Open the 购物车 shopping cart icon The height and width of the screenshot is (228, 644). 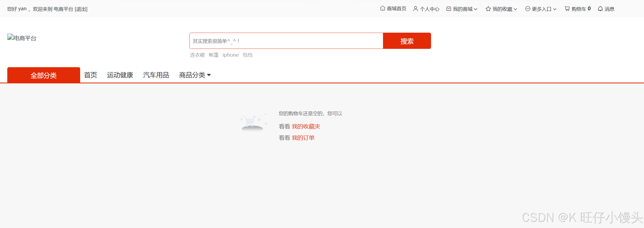(x=567, y=9)
